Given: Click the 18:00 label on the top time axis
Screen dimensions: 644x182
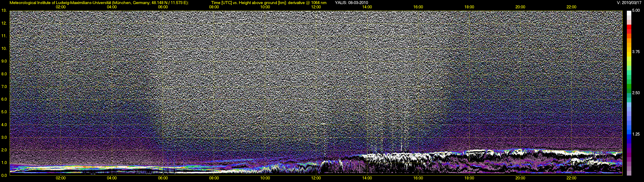Looking at the screenshot, I should pos(469,7).
